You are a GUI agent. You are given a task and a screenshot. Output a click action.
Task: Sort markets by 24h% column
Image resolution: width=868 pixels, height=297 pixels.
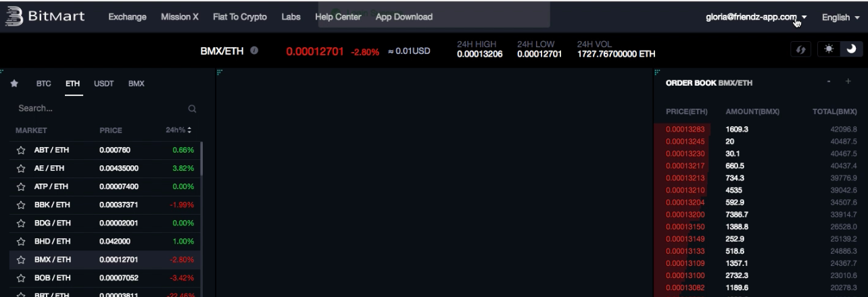[179, 130]
